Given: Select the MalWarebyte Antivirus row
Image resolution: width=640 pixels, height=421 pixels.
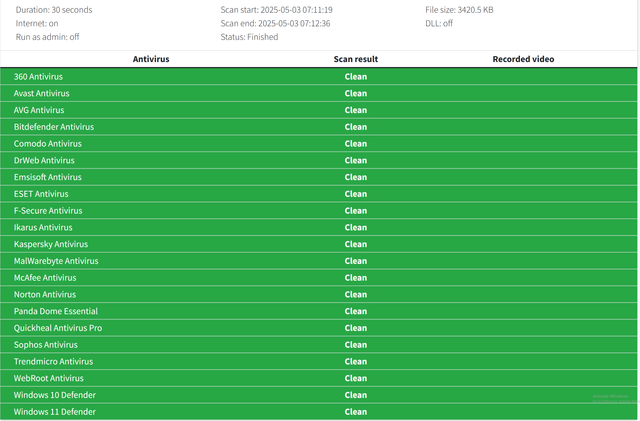Looking at the screenshot, I should pos(318,261).
